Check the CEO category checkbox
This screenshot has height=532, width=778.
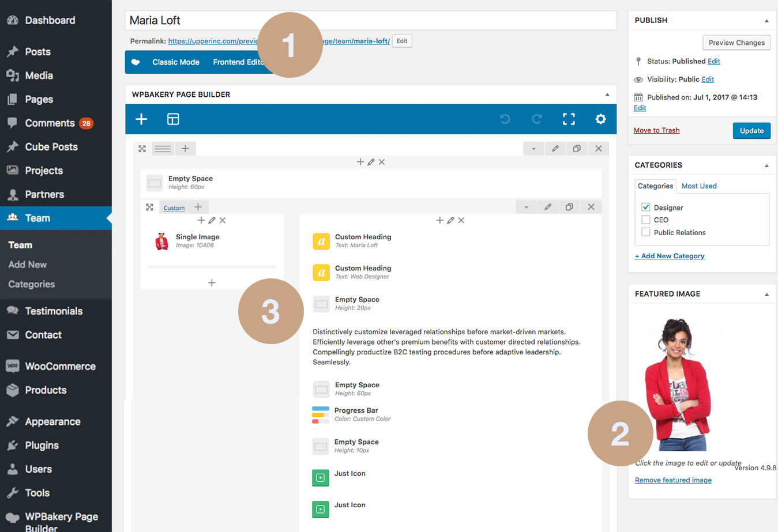[x=646, y=220]
